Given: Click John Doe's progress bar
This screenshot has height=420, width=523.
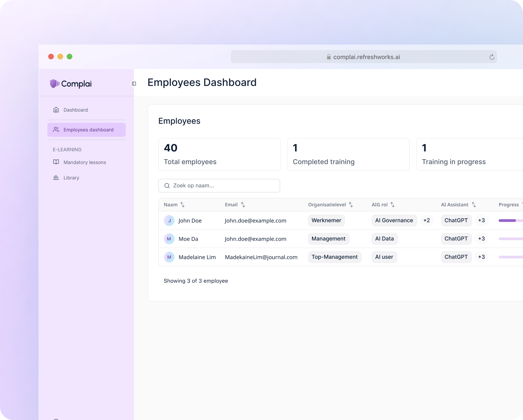Looking at the screenshot, I should click(511, 221).
